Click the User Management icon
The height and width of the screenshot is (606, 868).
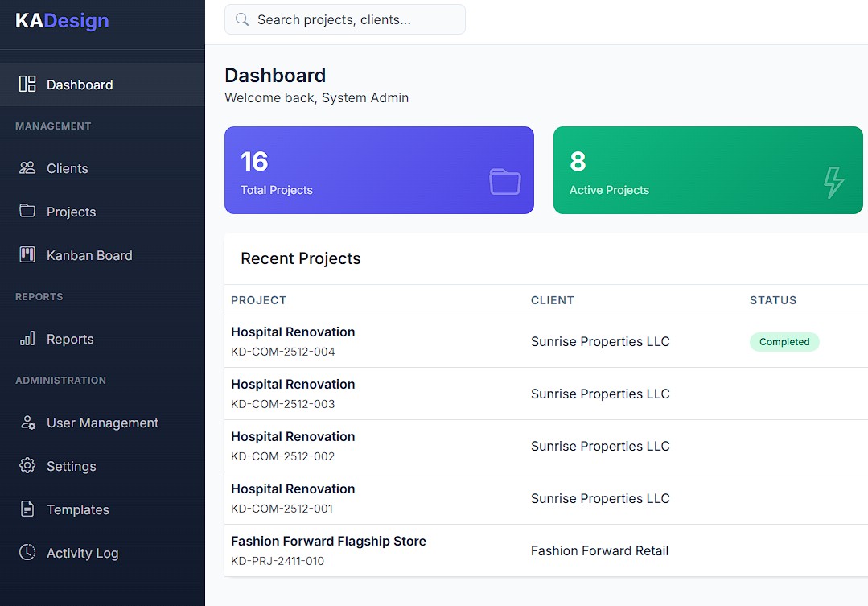click(27, 423)
